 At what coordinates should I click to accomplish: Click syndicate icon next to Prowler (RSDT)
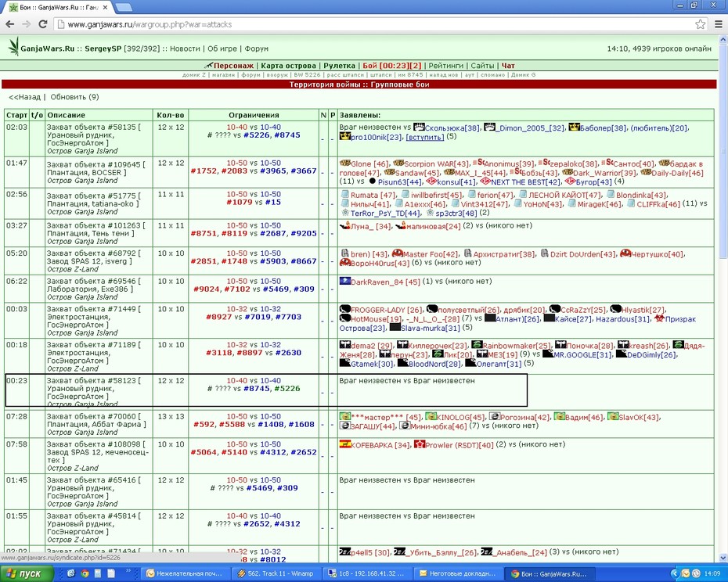tap(420, 444)
